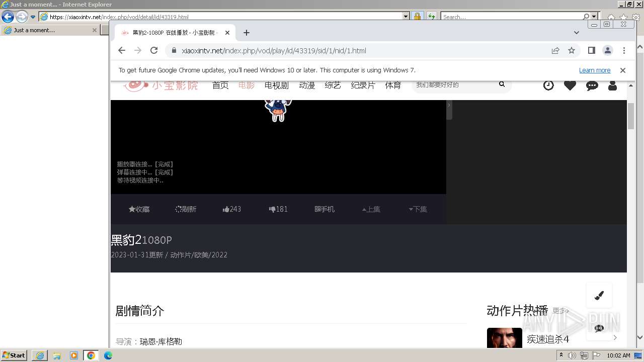Open the 首页 navigation item
644x362 pixels.
pos(220,85)
